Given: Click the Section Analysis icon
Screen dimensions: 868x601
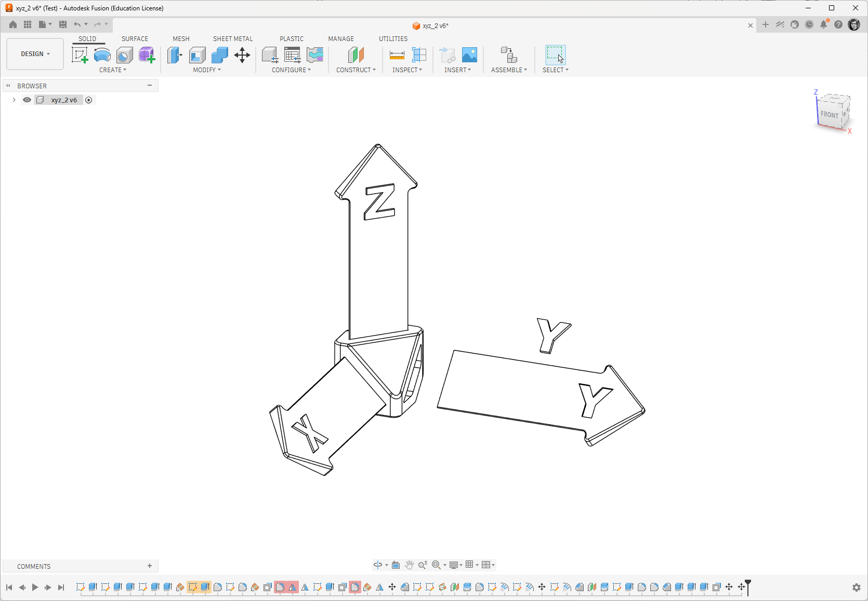Looking at the screenshot, I should [x=419, y=55].
